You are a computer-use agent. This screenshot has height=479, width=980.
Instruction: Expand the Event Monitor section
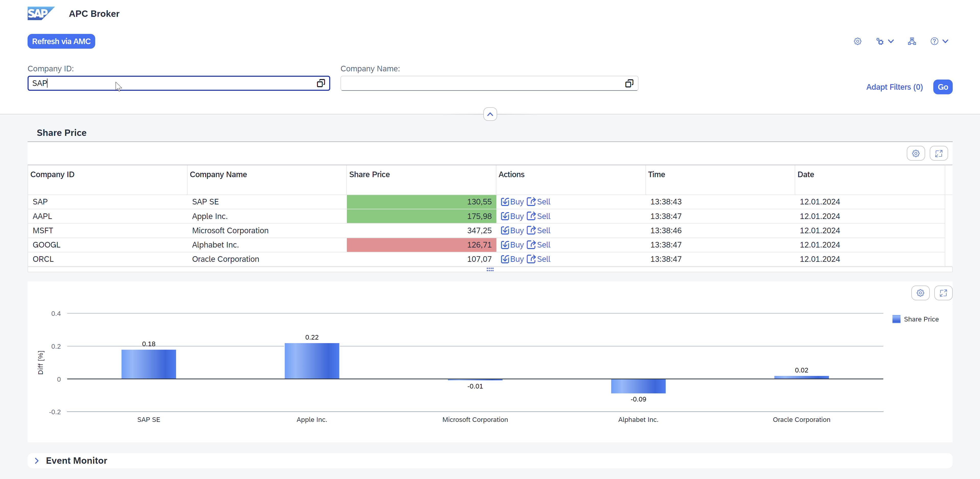tap(37, 460)
